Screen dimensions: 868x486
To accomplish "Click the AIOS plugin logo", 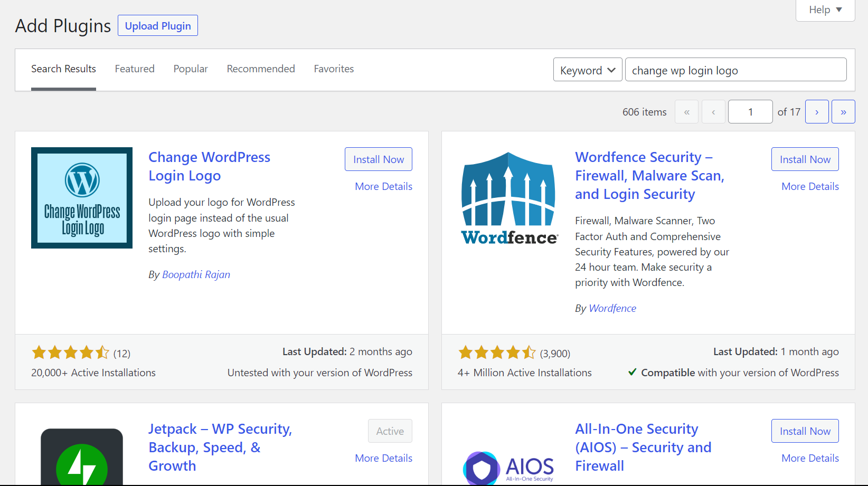I will (x=509, y=467).
